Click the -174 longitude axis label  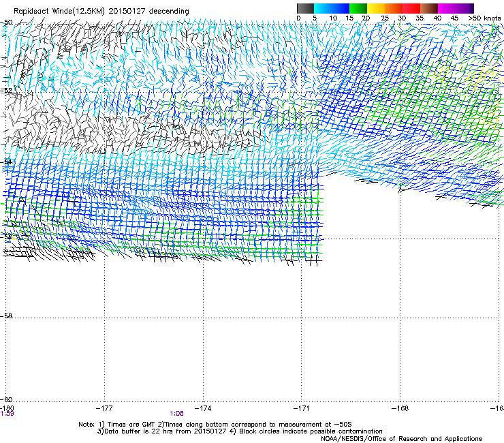203,408
